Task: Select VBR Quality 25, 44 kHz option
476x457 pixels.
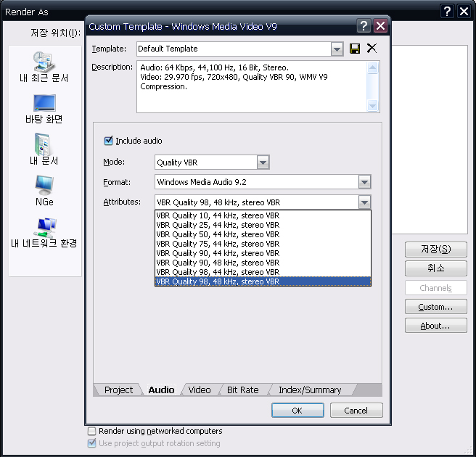Action: click(263, 225)
